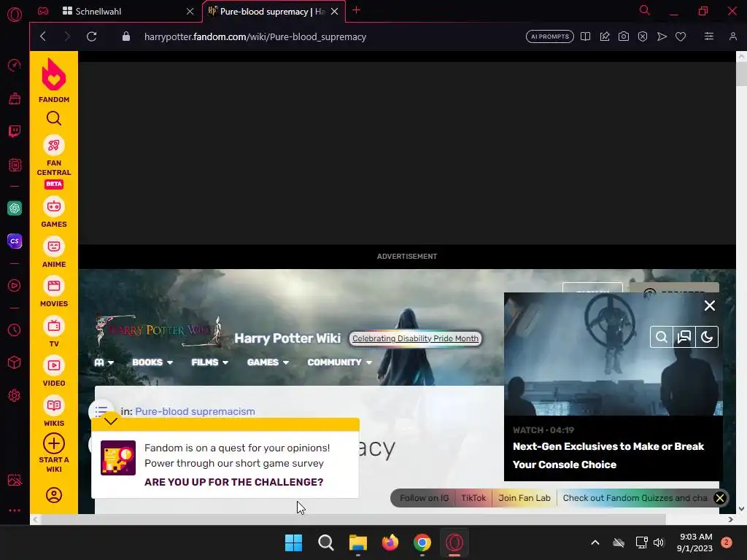The width and height of the screenshot is (747, 560).
Task: Open Fan Central beta section
Action: [x=54, y=161]
